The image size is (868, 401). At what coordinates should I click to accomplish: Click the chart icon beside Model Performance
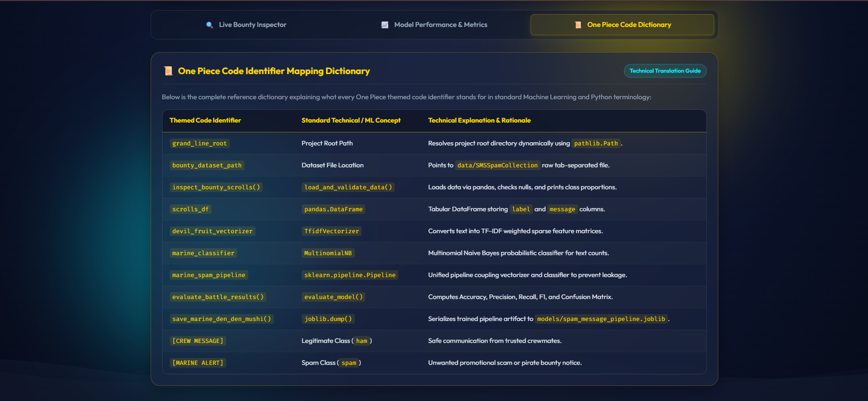coord(385,25)
